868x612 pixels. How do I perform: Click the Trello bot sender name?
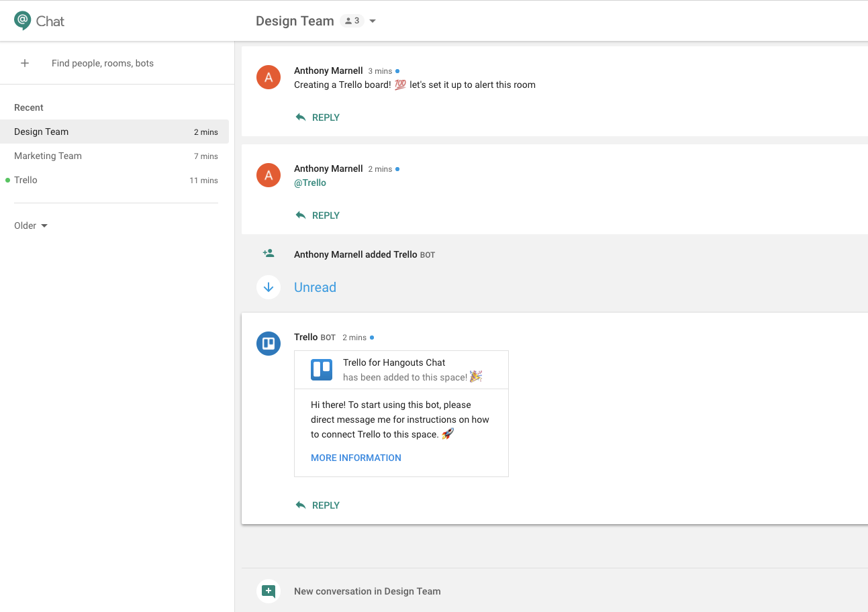point(306,337)
